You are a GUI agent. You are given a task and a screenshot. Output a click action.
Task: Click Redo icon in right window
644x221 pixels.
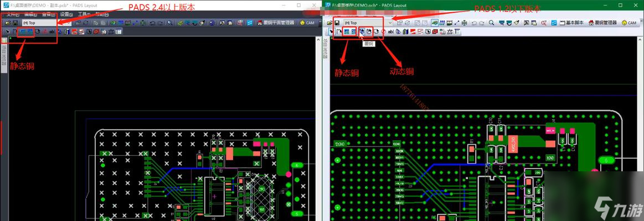[482, 23]
